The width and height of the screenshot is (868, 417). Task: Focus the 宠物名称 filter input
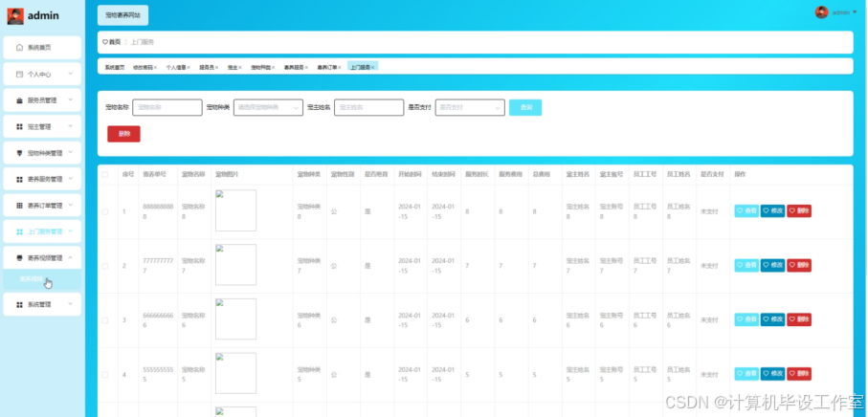pyautogui.click(x=167, y=108)
